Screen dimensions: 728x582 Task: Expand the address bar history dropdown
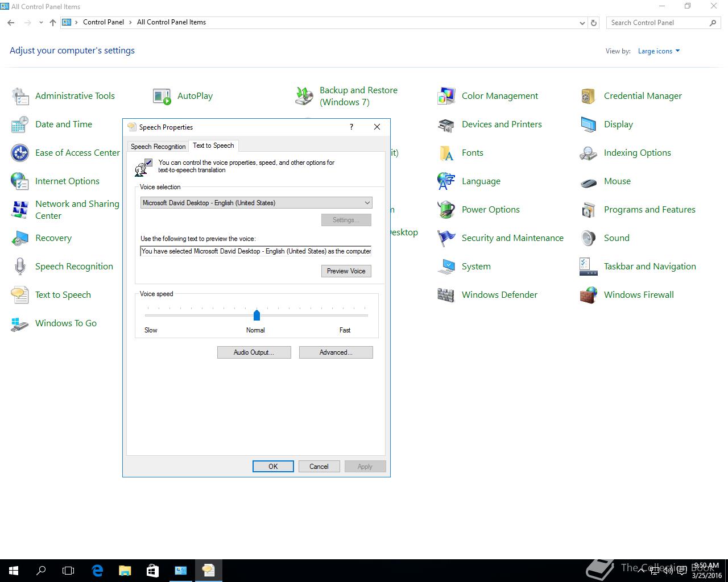pos(582,23)
